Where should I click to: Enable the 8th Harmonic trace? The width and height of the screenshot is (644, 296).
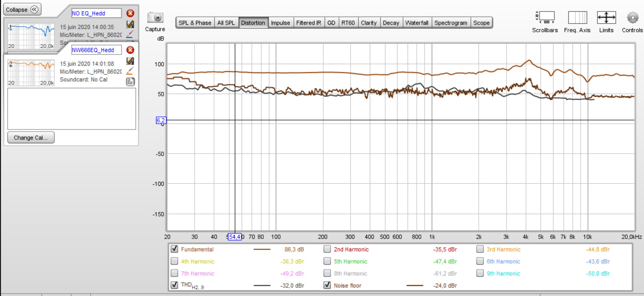pos(327,273)
